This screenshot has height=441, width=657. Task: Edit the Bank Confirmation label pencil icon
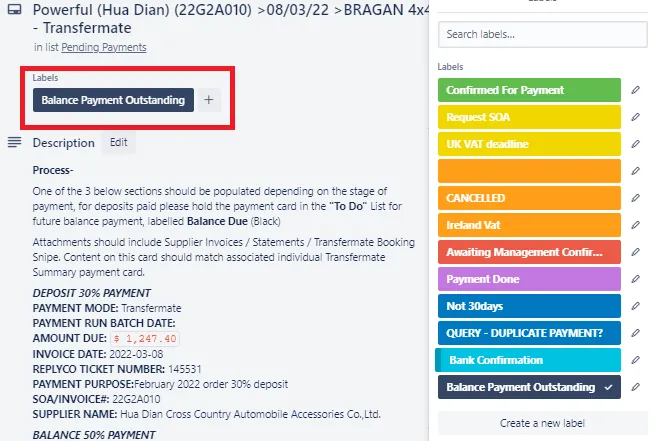pyautogui.click(x=635, y=360)
